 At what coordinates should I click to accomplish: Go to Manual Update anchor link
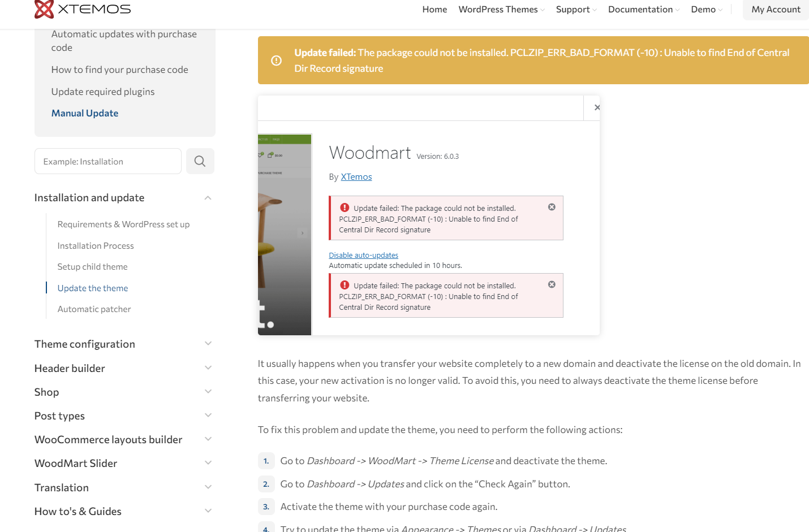point(85,113)
